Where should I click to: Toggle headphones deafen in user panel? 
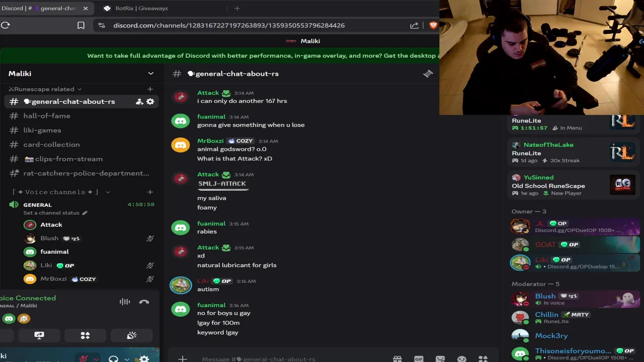coord(114,359)
